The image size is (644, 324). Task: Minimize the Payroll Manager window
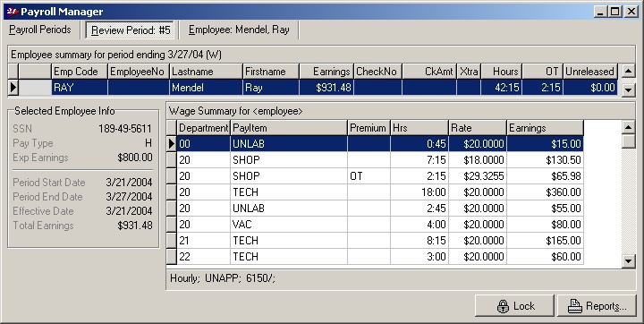(x=601, y=12)
